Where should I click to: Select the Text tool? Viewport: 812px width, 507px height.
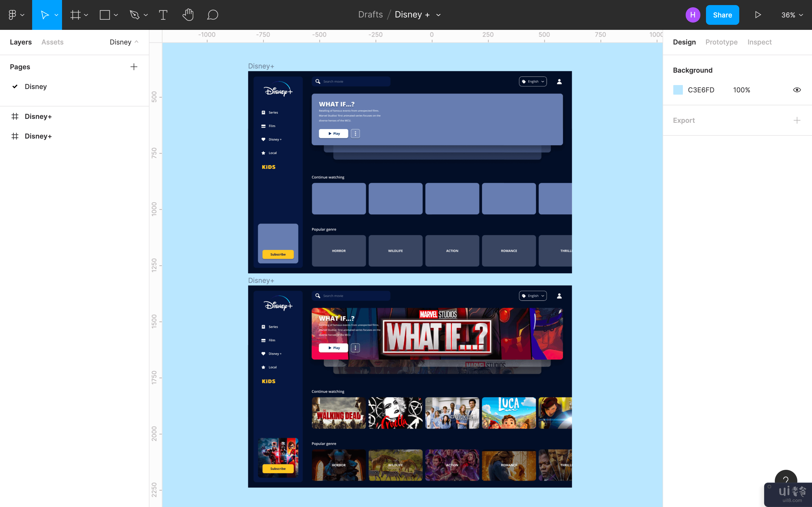click(x=163, y=15)
